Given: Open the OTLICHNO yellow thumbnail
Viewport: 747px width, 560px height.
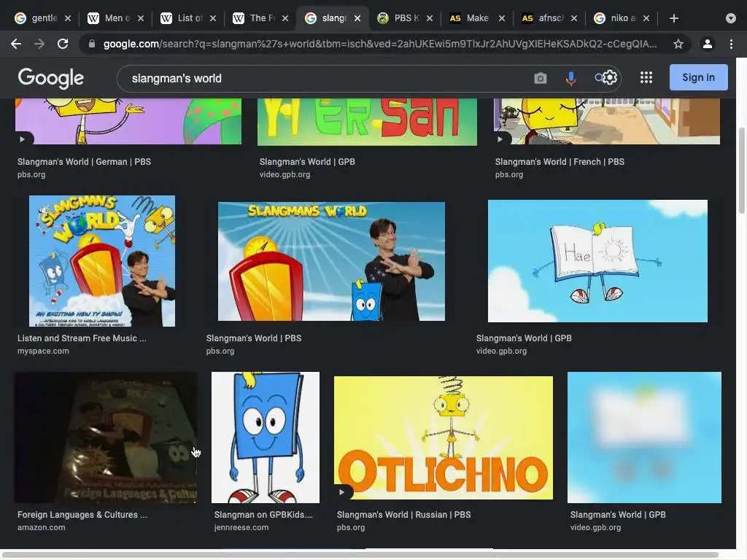Looking at the screenshot, I should pos(444,438).
